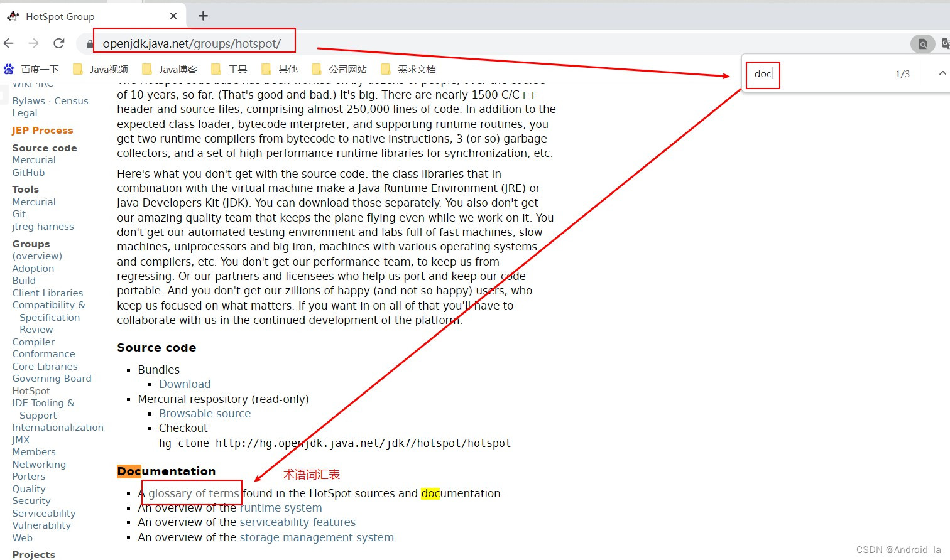This screenshot has width=950, height=560.
Task: Open a new browser tab
Action: pos(203,16)
